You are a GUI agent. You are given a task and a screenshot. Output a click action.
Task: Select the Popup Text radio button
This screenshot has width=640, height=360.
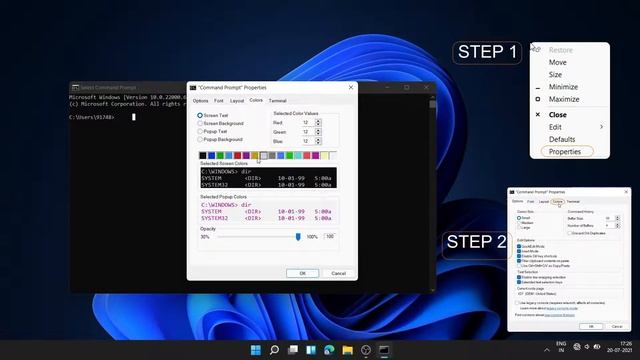pos(200,131)
